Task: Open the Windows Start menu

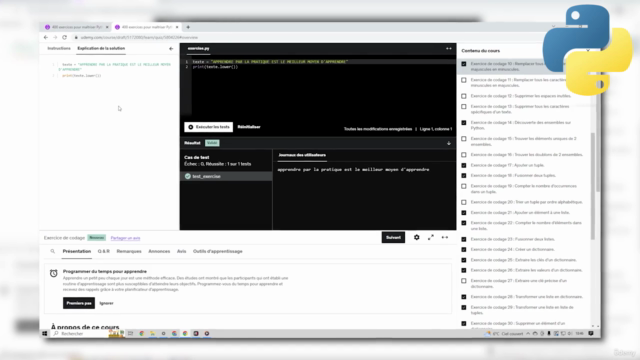Action: pyautogui.click(x=45, y=333)
